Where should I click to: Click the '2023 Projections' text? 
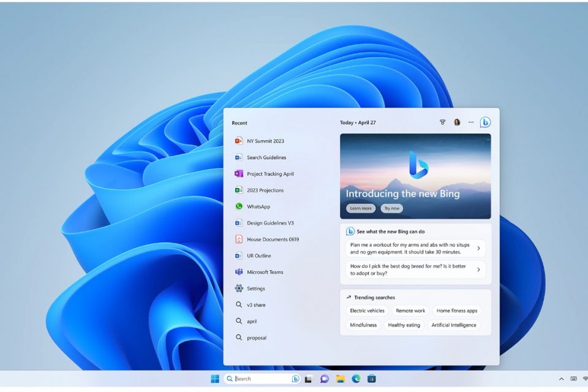click(265, 190)
